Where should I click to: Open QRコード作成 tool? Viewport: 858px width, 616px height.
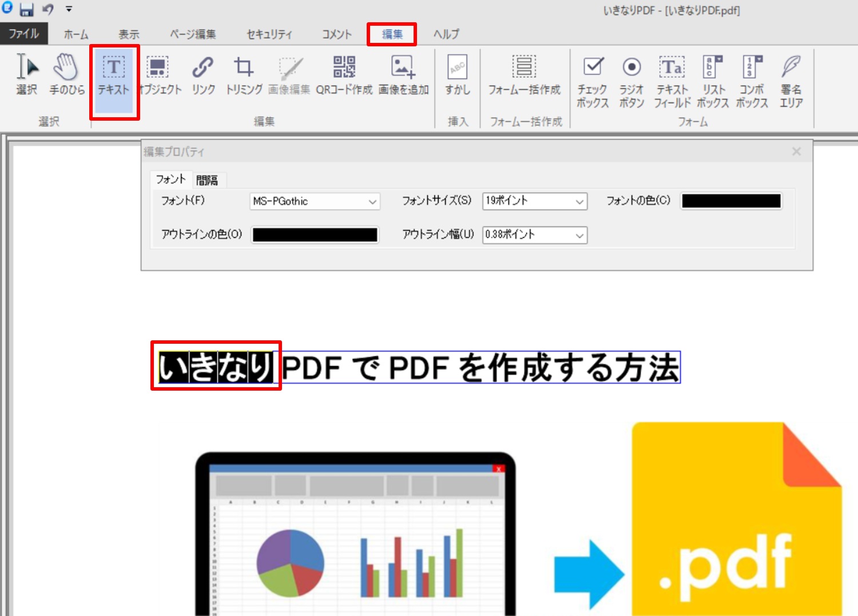(344, 75)
